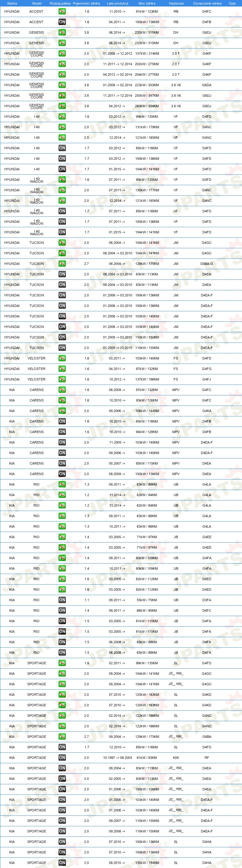Viewport: 242px width, 868px height.
Task: Click engine code D3FA
Action: click(x=206, y=600)
